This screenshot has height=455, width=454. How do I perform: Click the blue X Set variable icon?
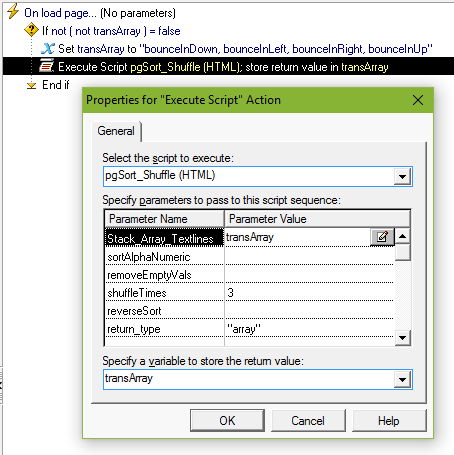47,48
